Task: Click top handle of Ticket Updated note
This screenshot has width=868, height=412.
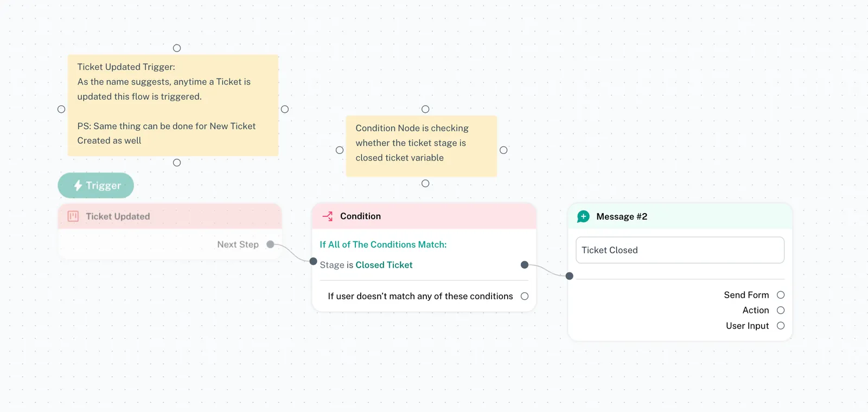Action: coord(177,48)
